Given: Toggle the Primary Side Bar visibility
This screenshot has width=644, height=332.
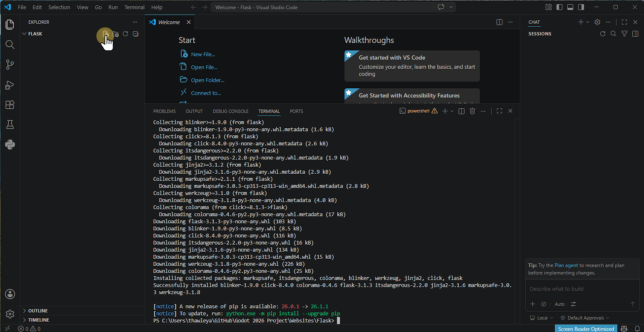Looking at the screenshot, I should tap(559, 7).
